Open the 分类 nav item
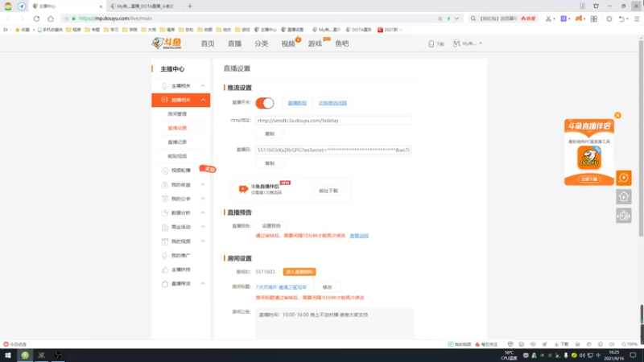Image resolution: width=644 pixels, height=362 pixels. [x=261, y=43]
